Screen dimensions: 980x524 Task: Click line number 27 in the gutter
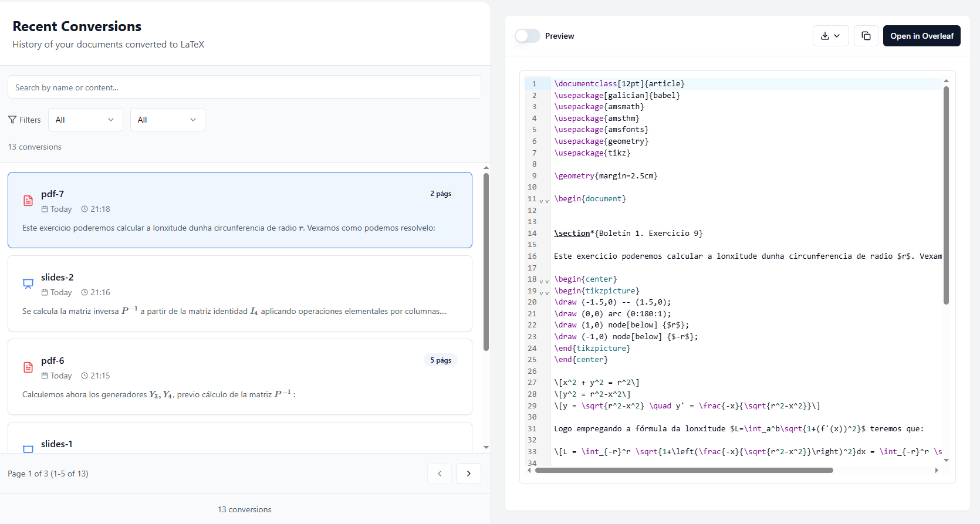click(x=532, y=383)
